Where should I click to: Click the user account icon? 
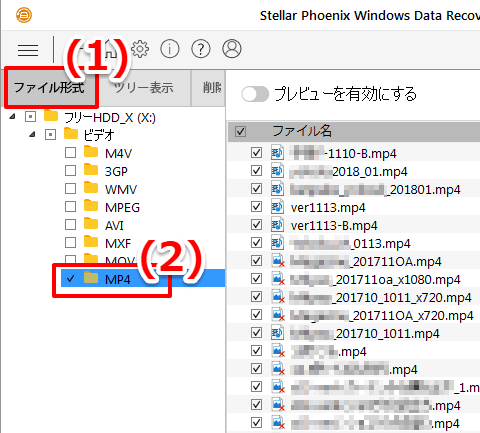click(232, 49)
